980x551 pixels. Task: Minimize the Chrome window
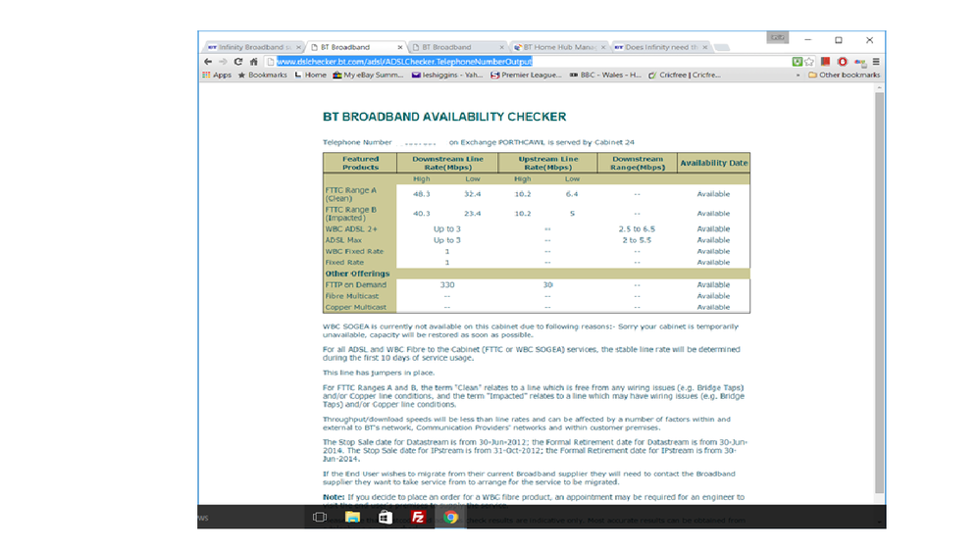click(x=807, y=40)
